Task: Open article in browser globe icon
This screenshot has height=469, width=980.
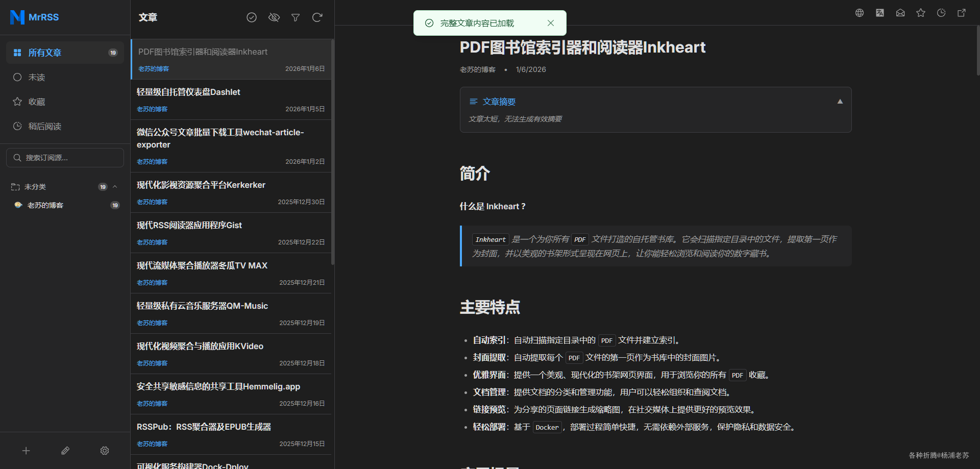Action: 860,13
